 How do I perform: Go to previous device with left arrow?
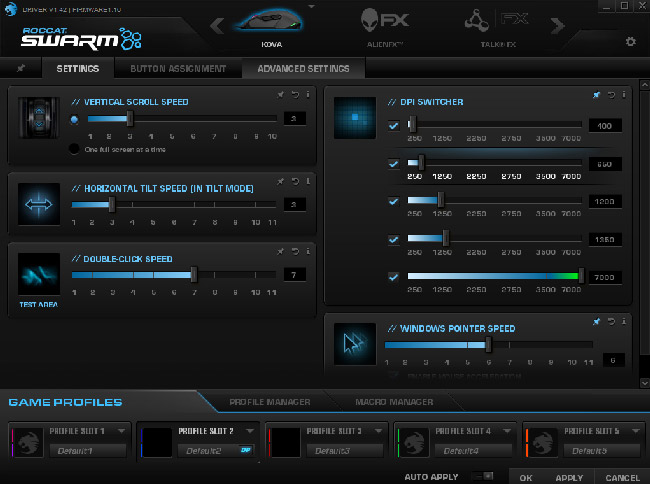click(x=217, y=26)
